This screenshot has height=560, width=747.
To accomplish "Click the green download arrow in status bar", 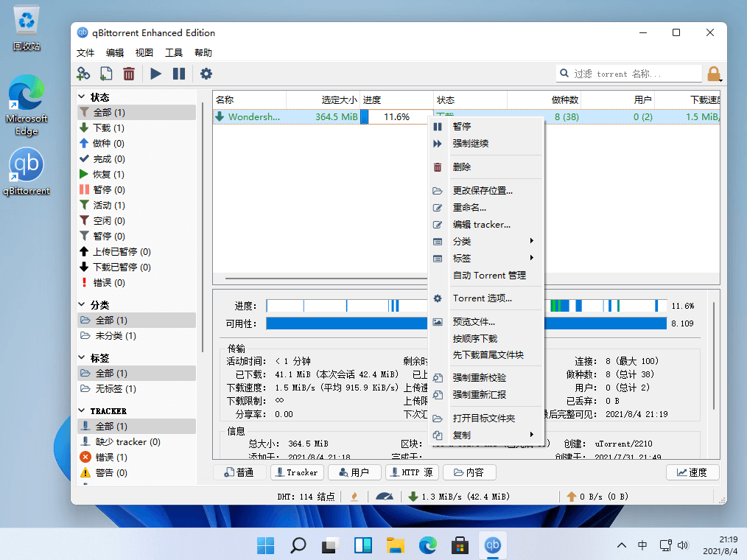I will [x=413, y=497].
